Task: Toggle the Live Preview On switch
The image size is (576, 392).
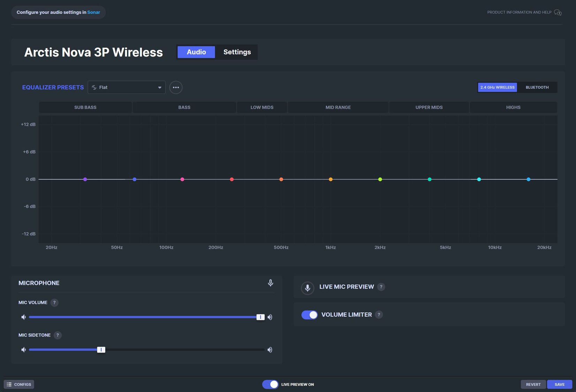Action: [x=270, y=384]
